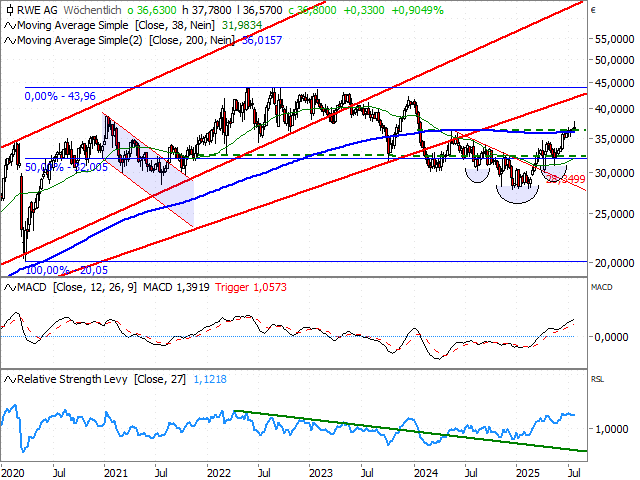This screenshot has height=480, width=640.
Task: Click the 200 moving average value 36,0157
Action: (x=262, y=40)
